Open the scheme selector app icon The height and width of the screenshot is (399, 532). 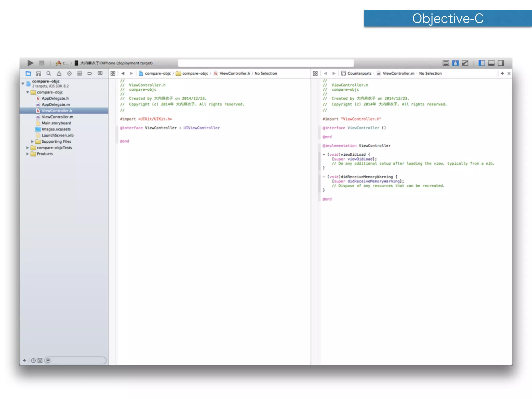pos(58,63)
